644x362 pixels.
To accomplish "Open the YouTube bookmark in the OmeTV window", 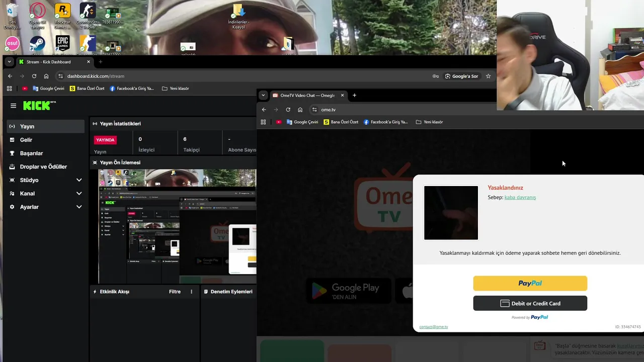I will (279, 122).
